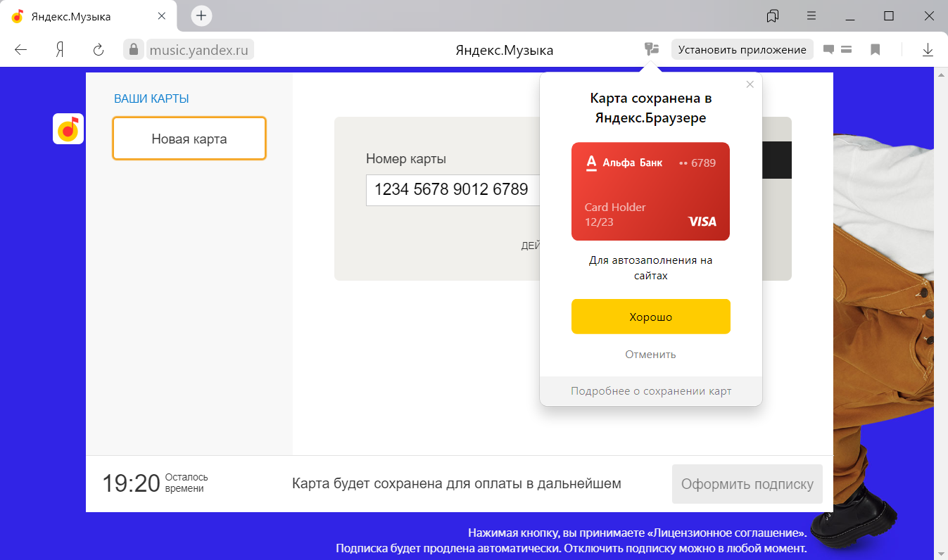Open the bookmarks collections icon in title bar
Image resolution: width=948 pixels, height=560 pixels.
[773, 15]
